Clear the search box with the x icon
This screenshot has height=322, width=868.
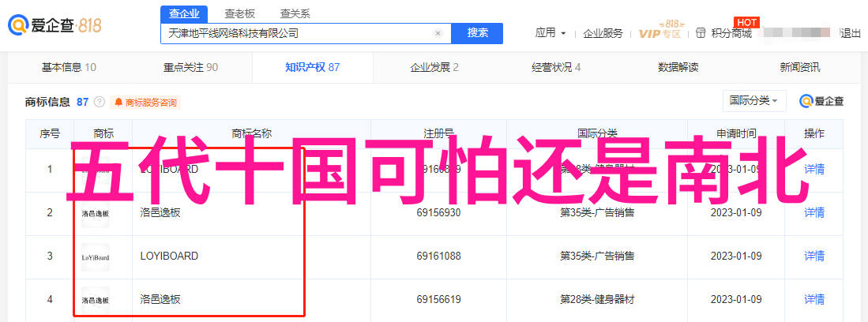[x=438, y=33]
